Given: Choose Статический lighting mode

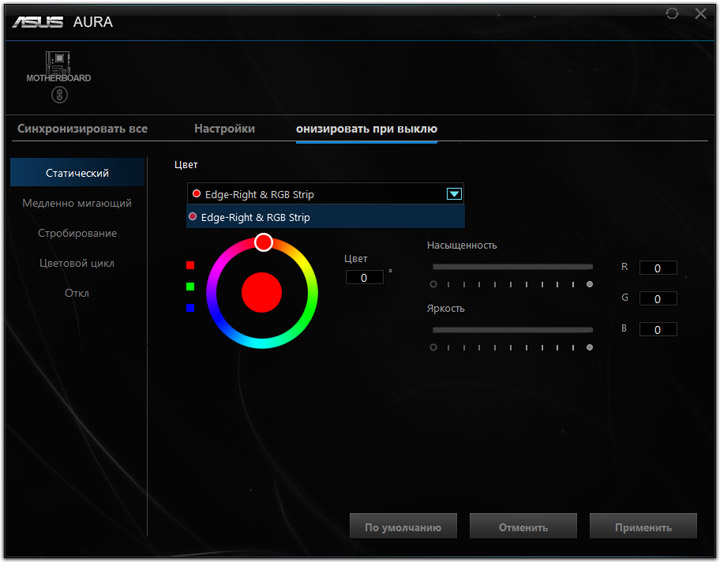Looking at the screenshot, I should (77, 173).
